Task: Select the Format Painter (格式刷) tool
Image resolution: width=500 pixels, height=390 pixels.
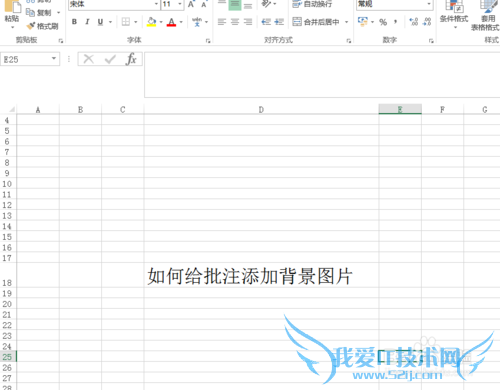Action: tap(42, 26)
